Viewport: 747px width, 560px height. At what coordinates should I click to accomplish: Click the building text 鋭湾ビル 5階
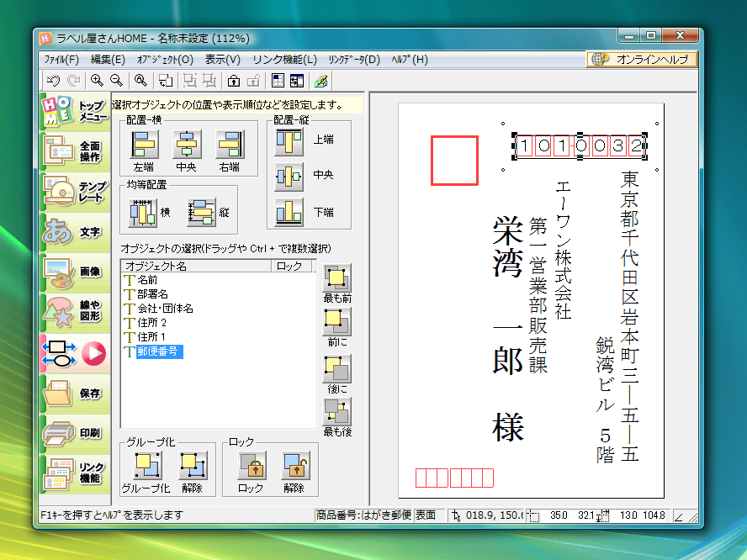605,400
